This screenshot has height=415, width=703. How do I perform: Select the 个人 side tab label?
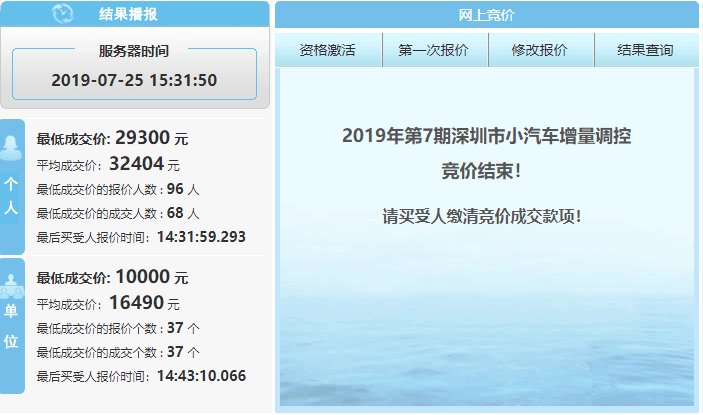tap(11, 197)
